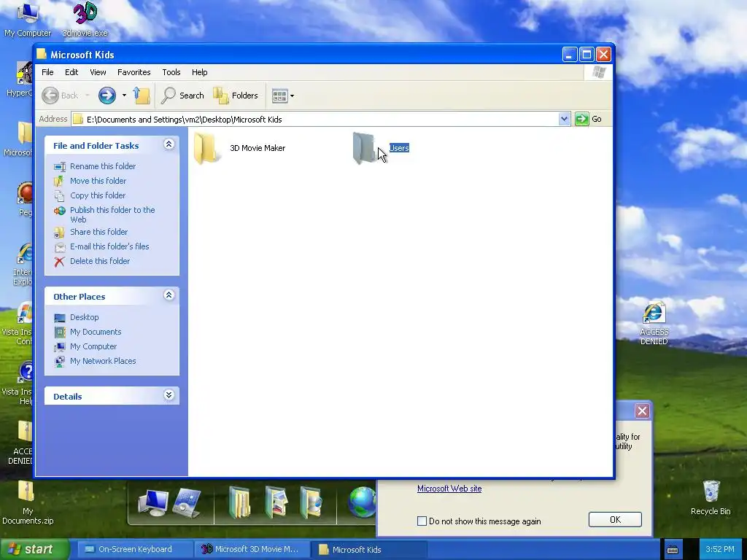This screenshot has height=560, width=747.
Task: Click Copy this folder
Action: pyautogui.click(x=98, y=195)
